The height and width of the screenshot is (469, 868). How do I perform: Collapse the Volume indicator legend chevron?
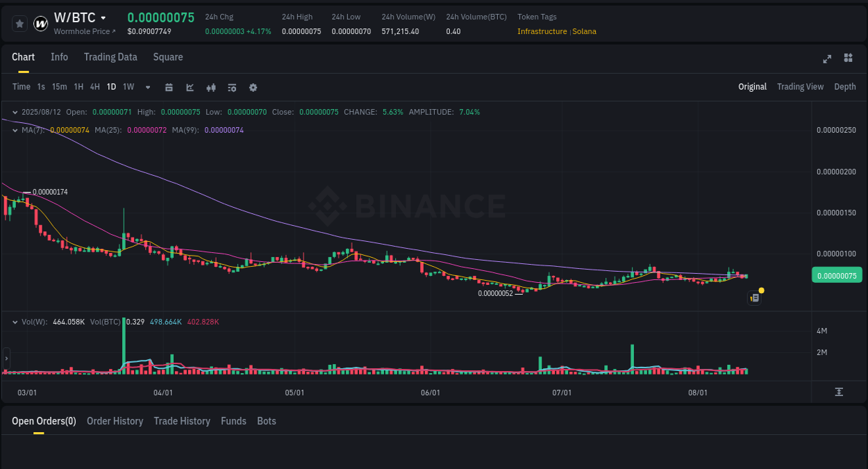click(x=15, y=322)
